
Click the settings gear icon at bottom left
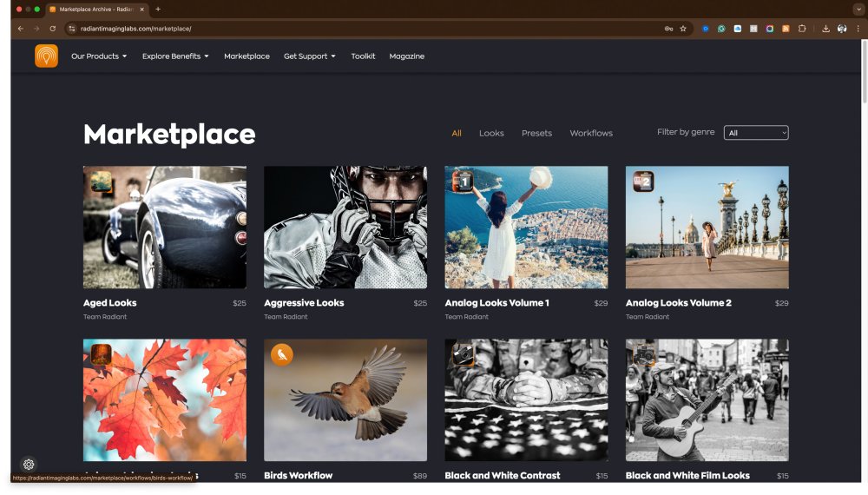(29, 465)
